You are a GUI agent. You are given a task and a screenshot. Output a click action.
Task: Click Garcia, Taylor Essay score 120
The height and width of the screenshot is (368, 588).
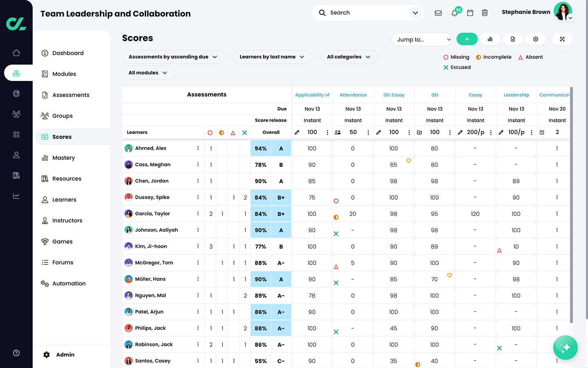coord(475,214)
